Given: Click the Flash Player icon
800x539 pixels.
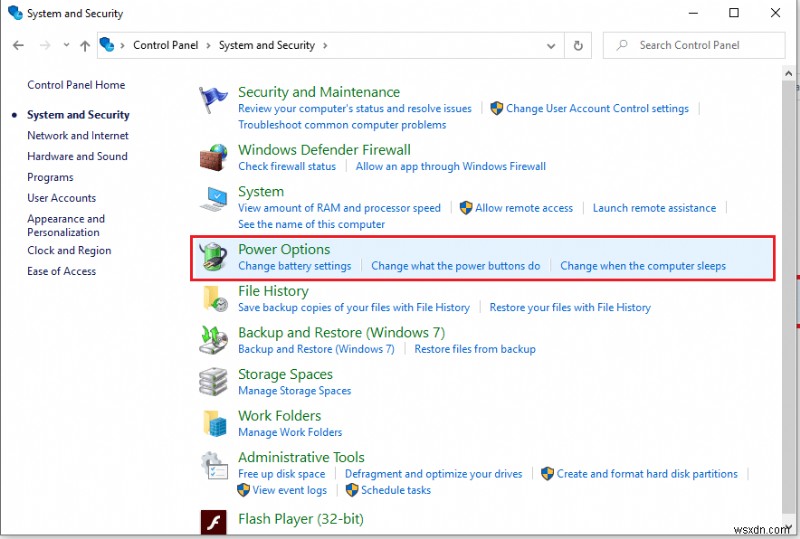Looking at the screenshot, I should coord(213,522).
